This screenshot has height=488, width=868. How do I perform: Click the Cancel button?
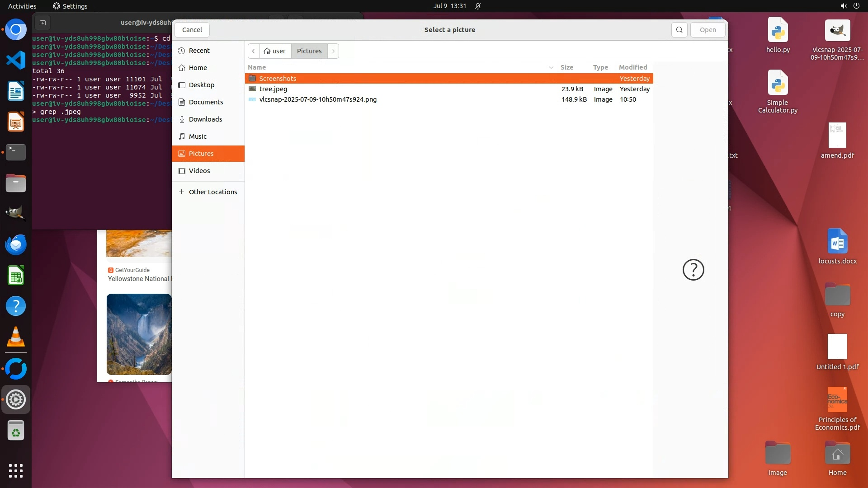(x=192, y=30)
